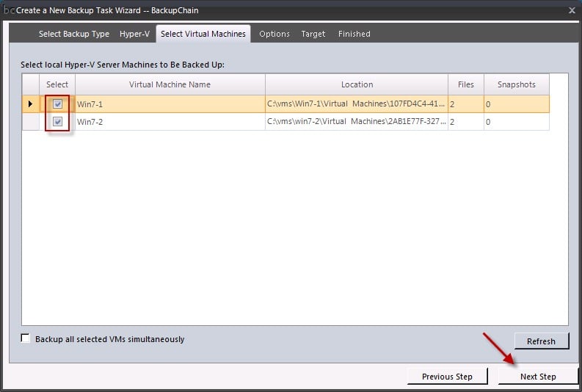
Task: Uncheck the Win7-2 selection checkbox
Action: 57,121
